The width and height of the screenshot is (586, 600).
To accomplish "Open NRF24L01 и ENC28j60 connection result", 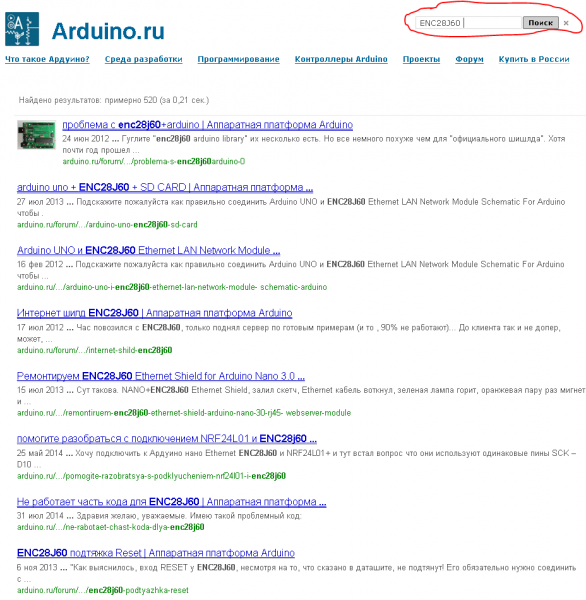I will 167,439.
